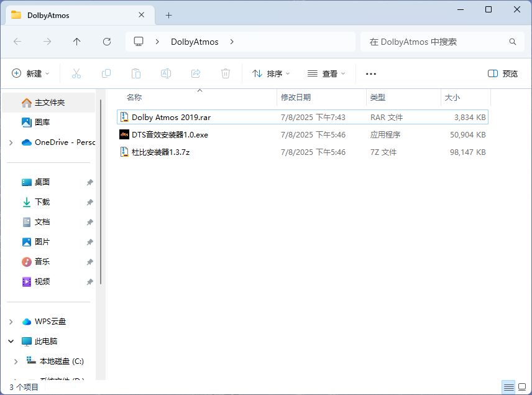
Task: Click the 杜比安装器1.3.7z archive icon
Action: click(x=124, y=152)
